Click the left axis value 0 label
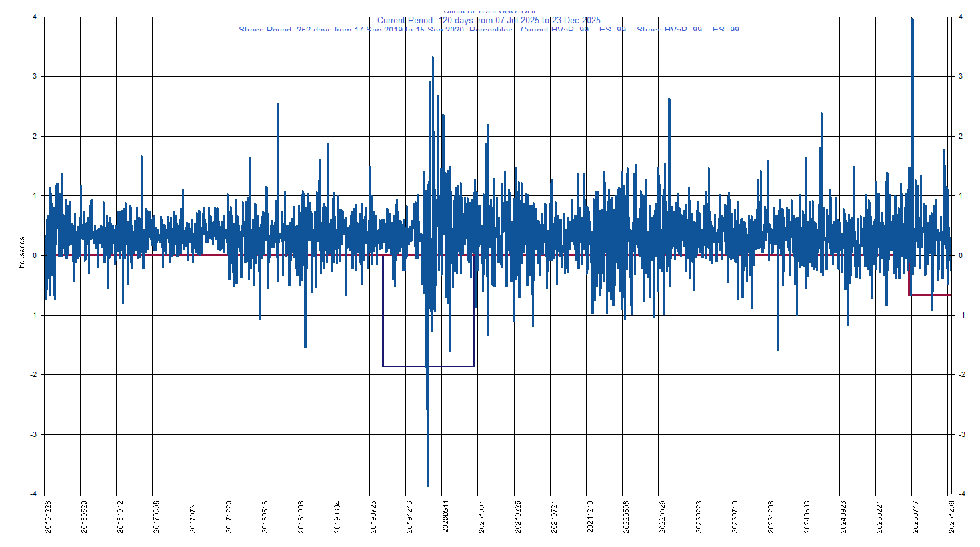Viewport: 980px width, 547px height. tap(35, 255)
